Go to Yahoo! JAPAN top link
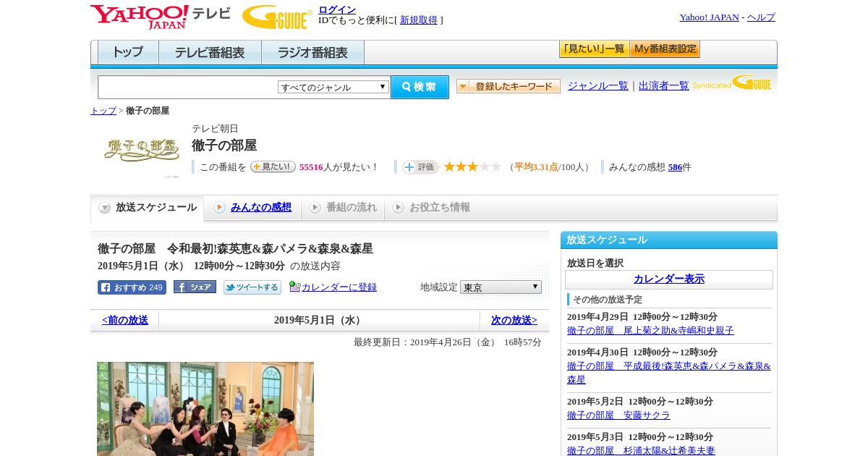Screen dimensions: 868x456 (x=709, y=17)
